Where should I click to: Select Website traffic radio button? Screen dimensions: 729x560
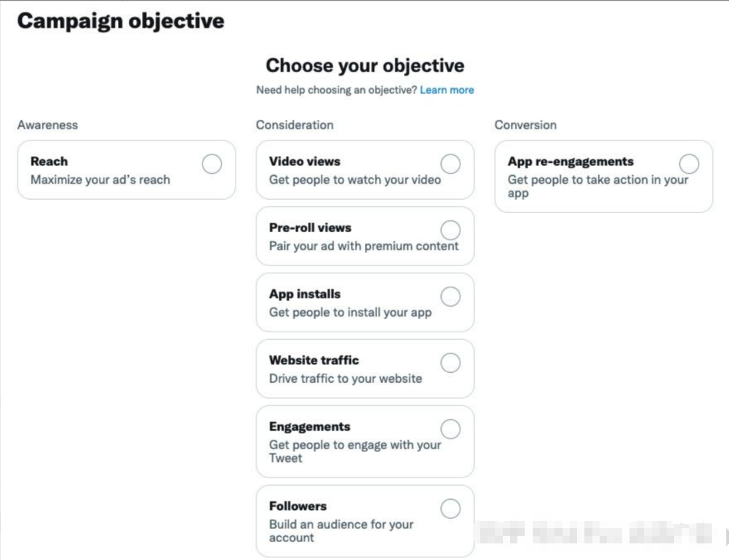pos(450,363)
